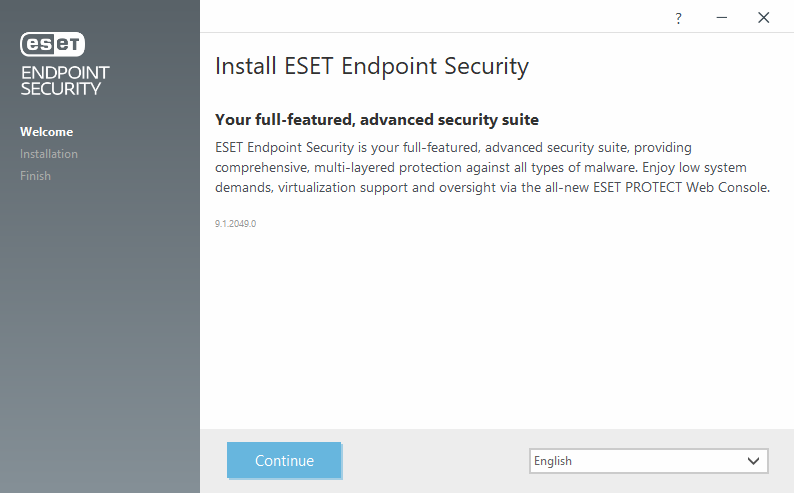794x493 pixels.
Task: Click the word ENDPOINT in sidebar logo
Action: (65, 73)
